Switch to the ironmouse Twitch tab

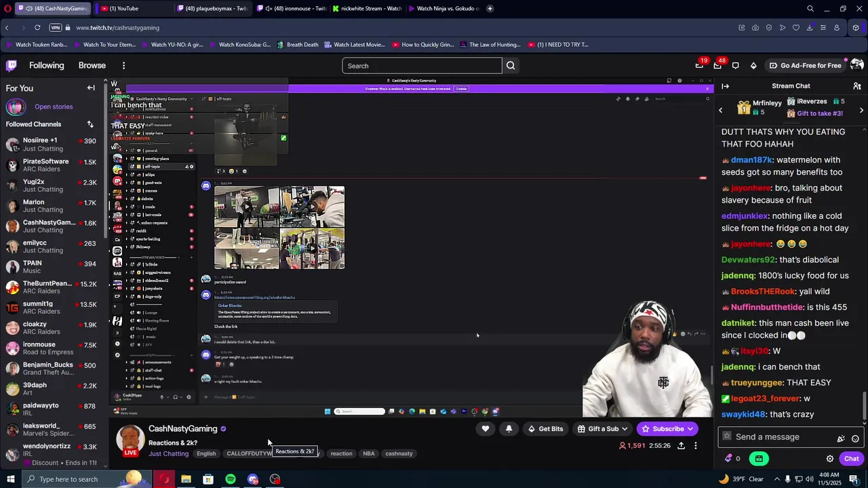click(x=292, y=9)
